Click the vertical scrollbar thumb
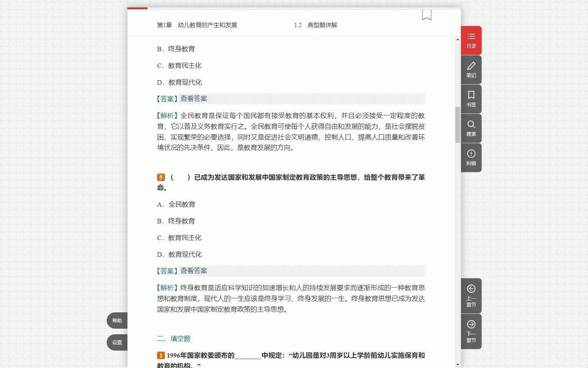The height and width of the screenshot is (368, 588). pos(458,125)
